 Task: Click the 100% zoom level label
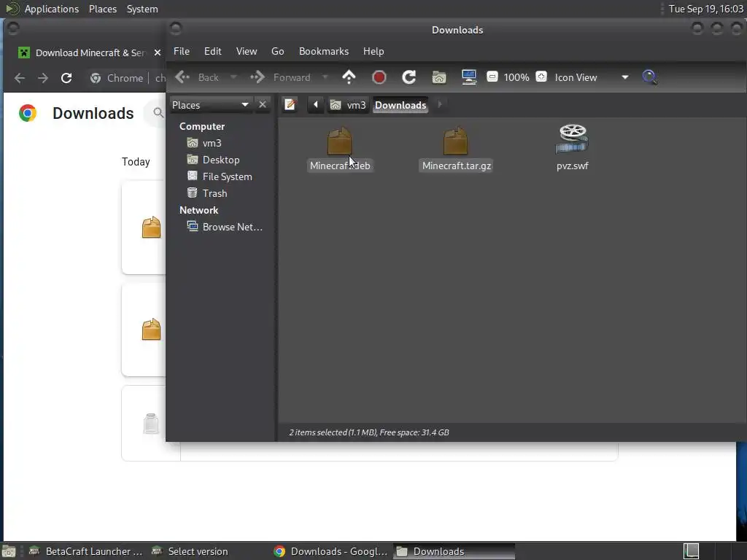pos(516,77)
